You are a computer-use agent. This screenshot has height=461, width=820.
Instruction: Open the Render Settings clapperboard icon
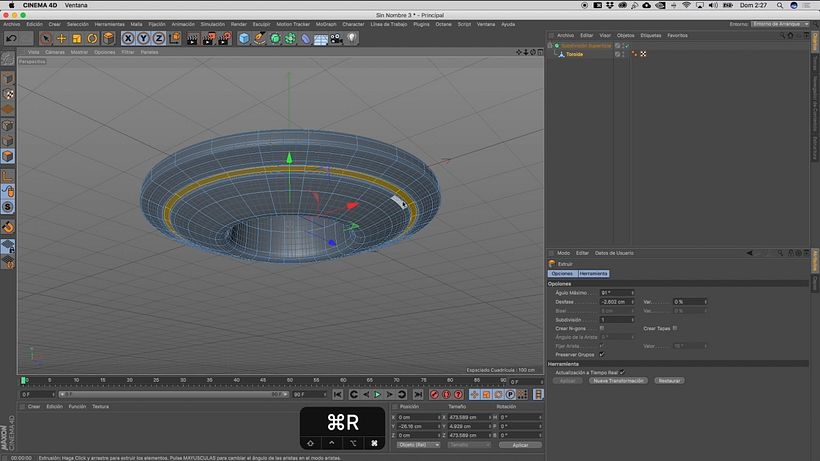[224, 38]
